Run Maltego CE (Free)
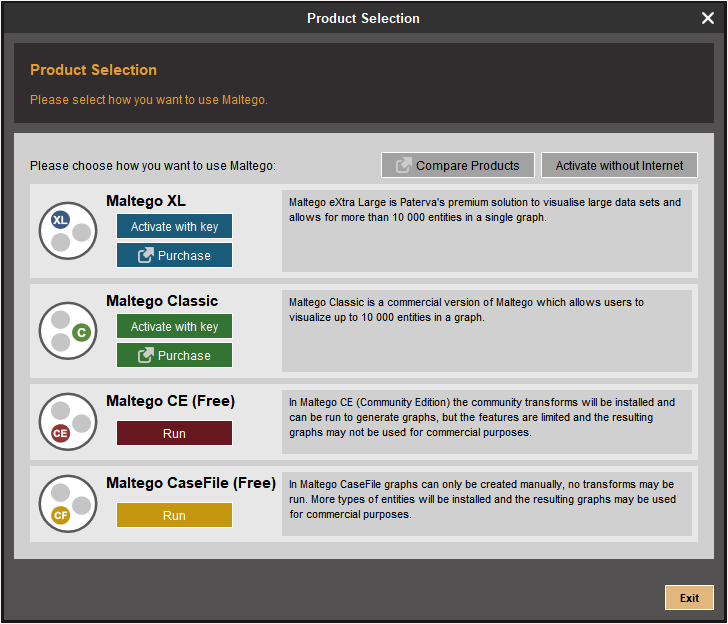 click(174, 433)
